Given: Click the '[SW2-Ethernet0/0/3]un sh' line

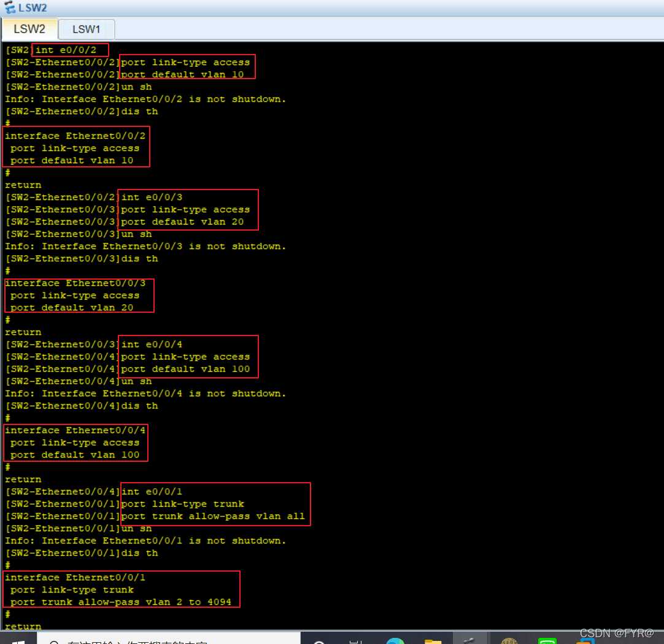Looking at the screenshot, I should pos(79,234).
